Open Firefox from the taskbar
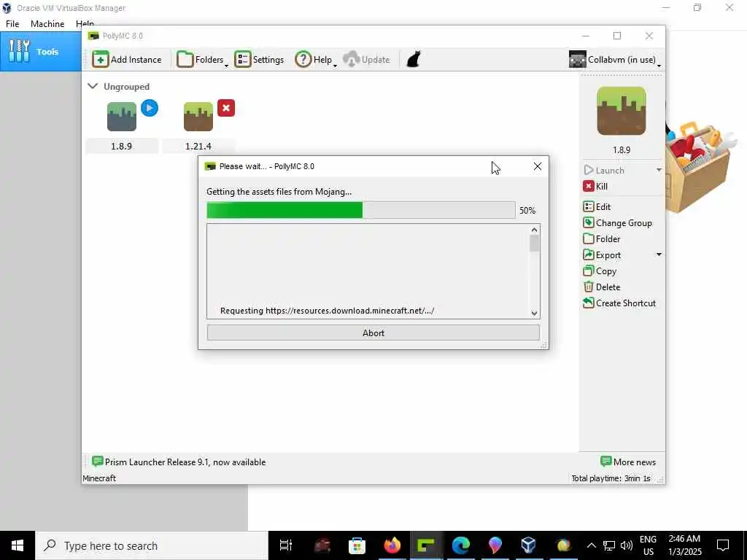 tap(392, 545)
